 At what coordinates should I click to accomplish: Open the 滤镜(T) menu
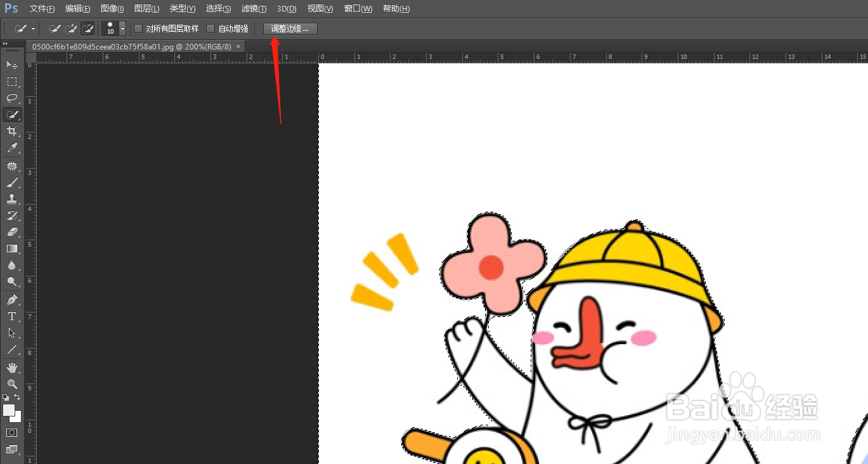click(x=254, y=9)
